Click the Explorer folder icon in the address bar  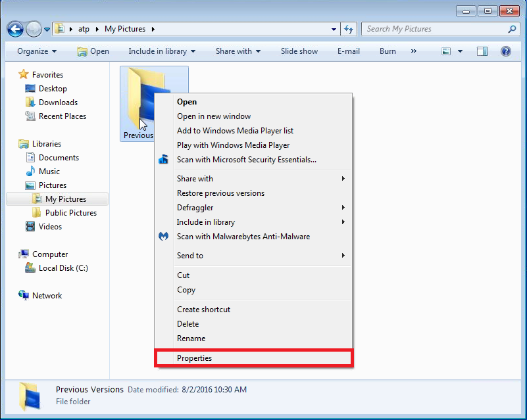(61, 29)
